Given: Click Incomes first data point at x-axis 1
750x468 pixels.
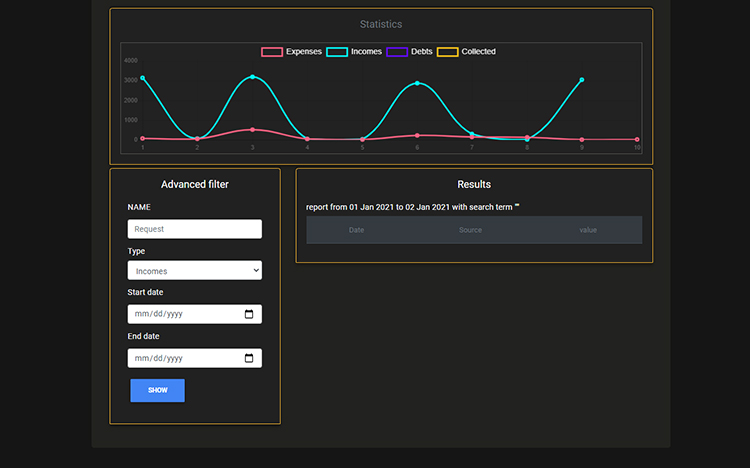Looking at the screenshot, I should pos(143,78).
